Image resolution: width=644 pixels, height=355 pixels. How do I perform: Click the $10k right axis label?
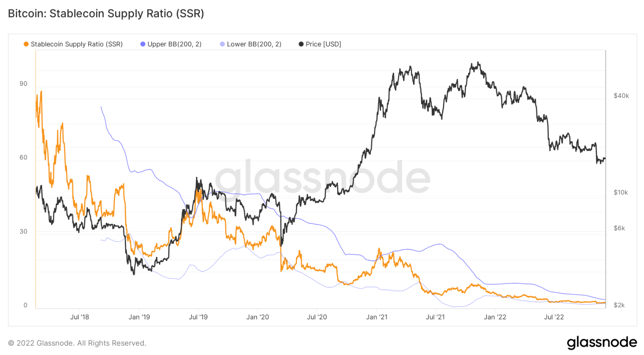621,192
